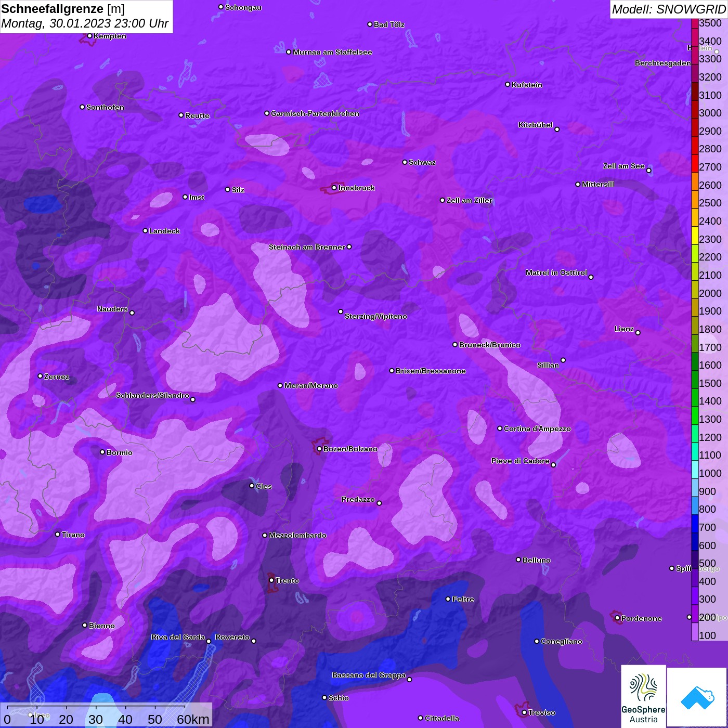
Task: Click the Zell am Ziller label
Action: coord(470,200)
